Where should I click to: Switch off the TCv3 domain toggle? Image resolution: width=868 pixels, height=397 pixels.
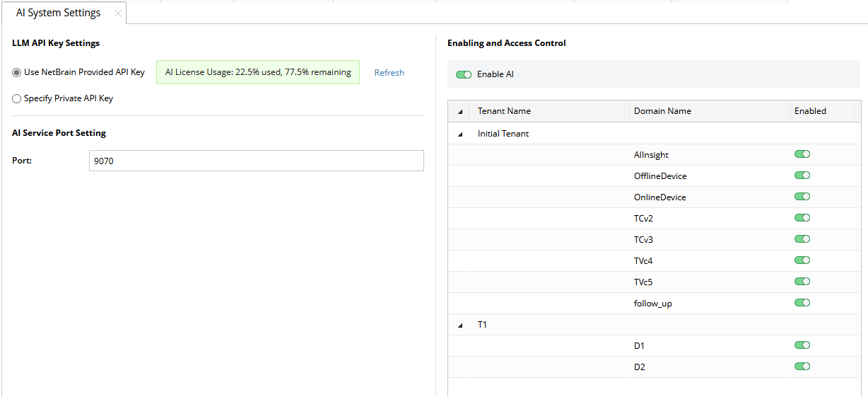click(x=802, y=239)
